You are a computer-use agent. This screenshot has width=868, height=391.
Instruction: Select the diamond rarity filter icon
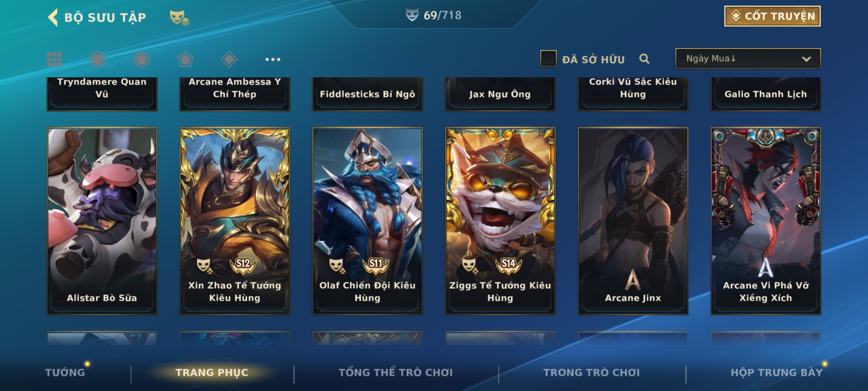229,59
